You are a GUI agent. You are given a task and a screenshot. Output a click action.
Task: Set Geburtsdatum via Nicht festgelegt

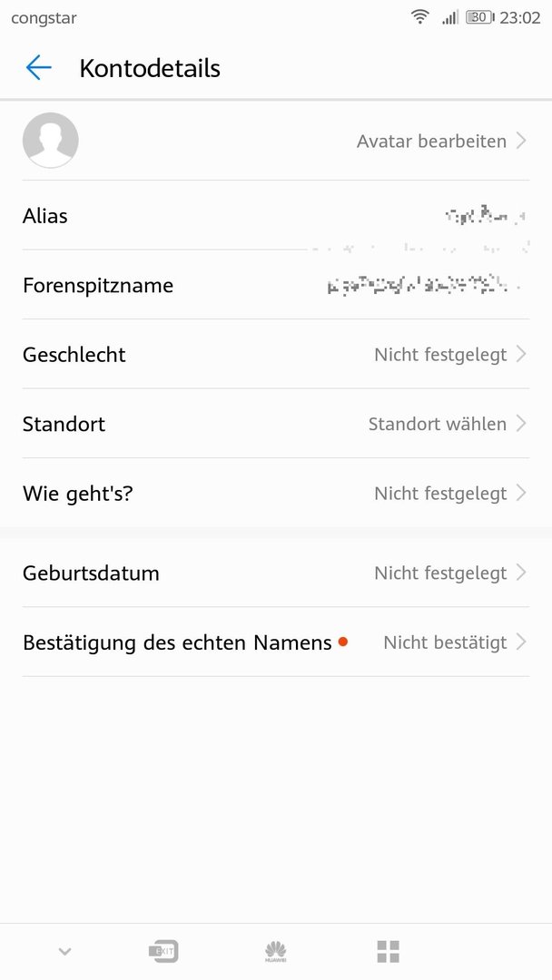coord(440,573)
